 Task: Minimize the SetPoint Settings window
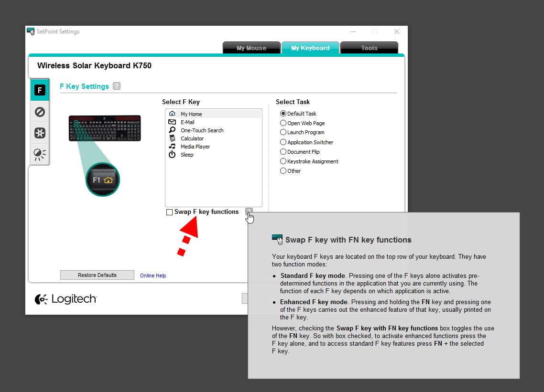pyautogui.click(x=353, y=32)
